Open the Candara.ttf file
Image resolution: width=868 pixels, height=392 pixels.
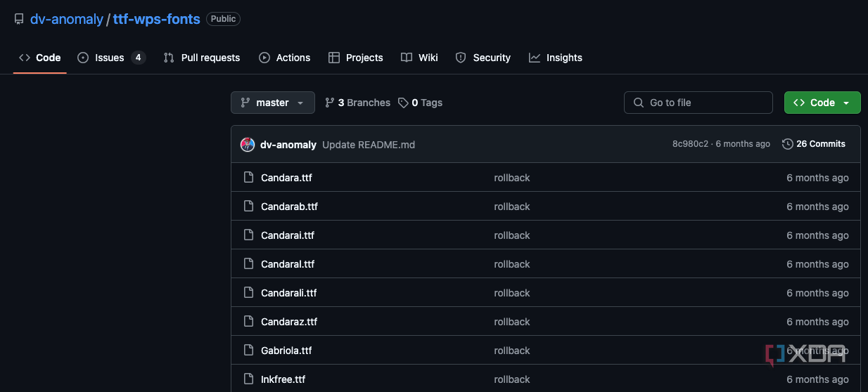(286, 178)
